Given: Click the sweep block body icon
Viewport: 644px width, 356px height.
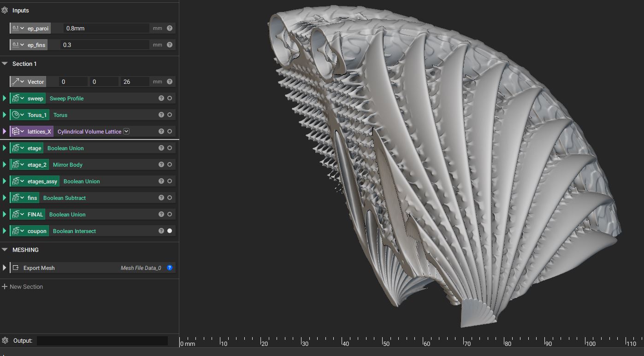Looking at the screenshot, I should tap(18, 98).
